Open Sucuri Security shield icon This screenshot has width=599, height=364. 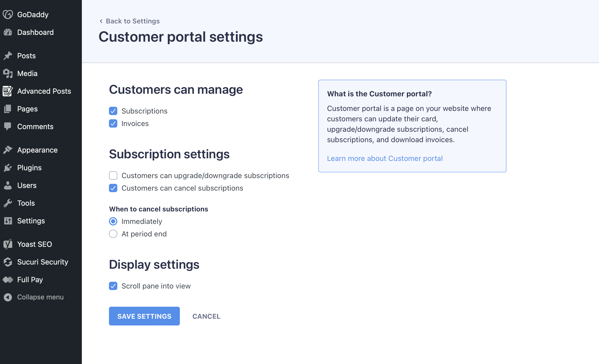click(x=8, y=262)
